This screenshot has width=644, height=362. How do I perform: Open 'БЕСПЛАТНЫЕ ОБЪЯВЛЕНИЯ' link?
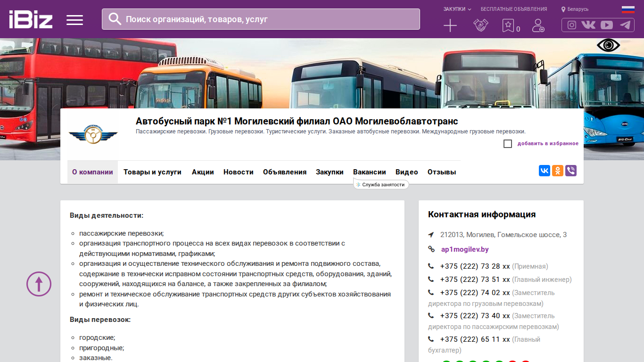[514, 9]
